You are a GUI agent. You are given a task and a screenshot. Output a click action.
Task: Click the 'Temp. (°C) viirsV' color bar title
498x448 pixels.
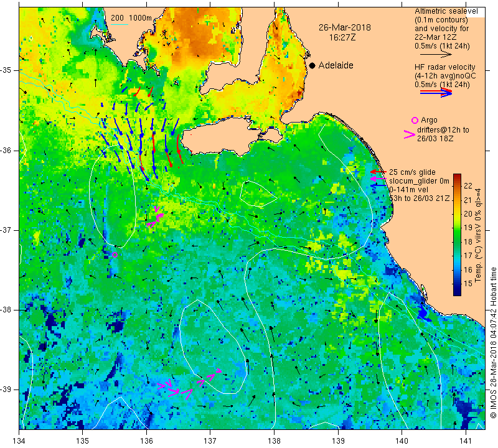(478, 235)
